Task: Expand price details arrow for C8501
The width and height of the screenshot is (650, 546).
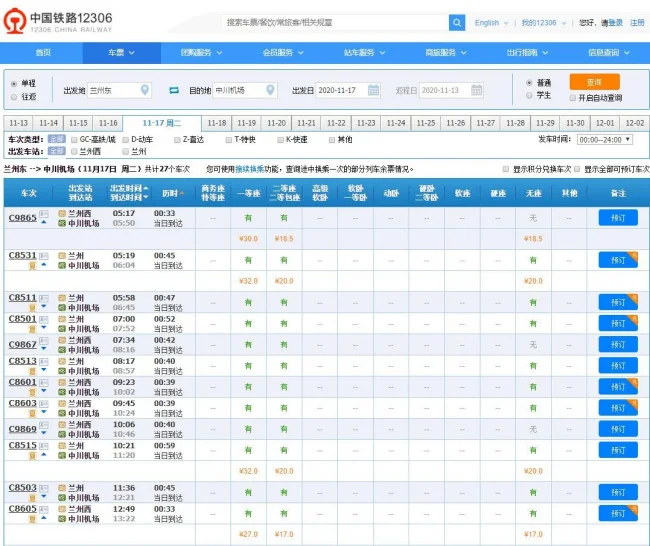Action: 44,328
